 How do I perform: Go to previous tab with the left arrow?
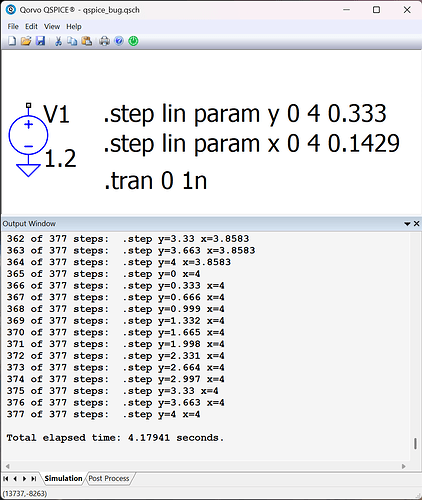(x=15, y=479)
